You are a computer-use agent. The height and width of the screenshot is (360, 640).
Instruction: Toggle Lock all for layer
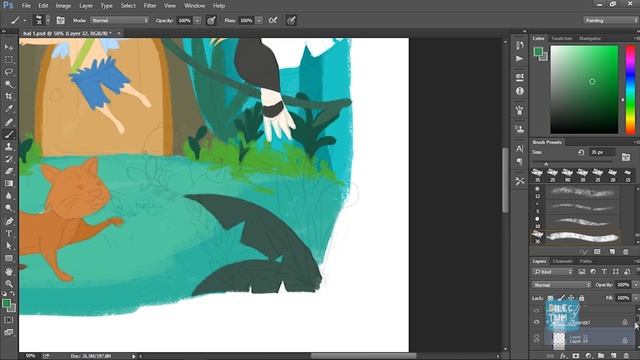tap(582, 298)
